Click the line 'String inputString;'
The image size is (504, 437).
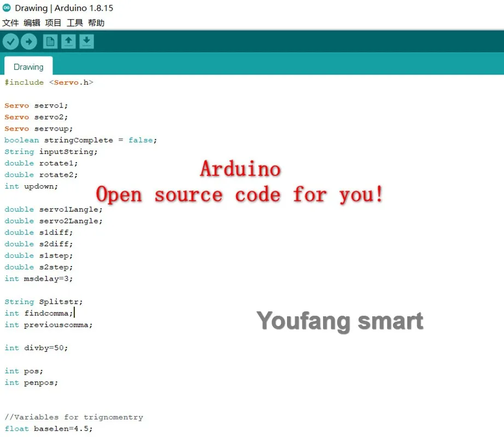(51, 152)
